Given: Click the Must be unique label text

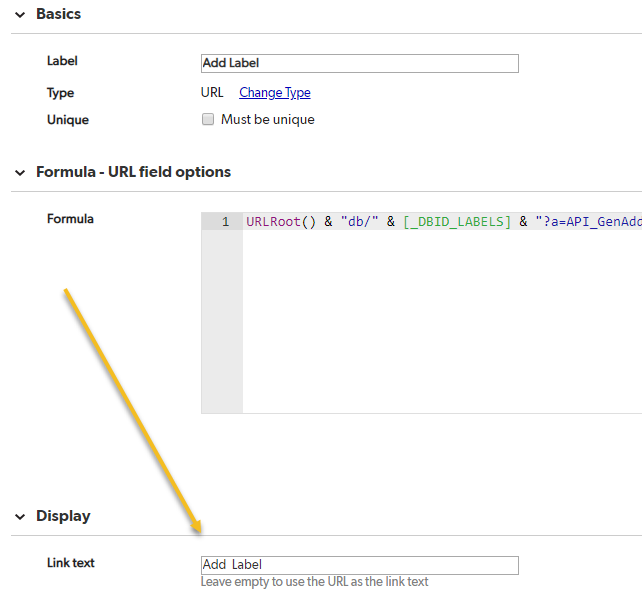Looking at the screenshot, I should (x=268, y=120).
